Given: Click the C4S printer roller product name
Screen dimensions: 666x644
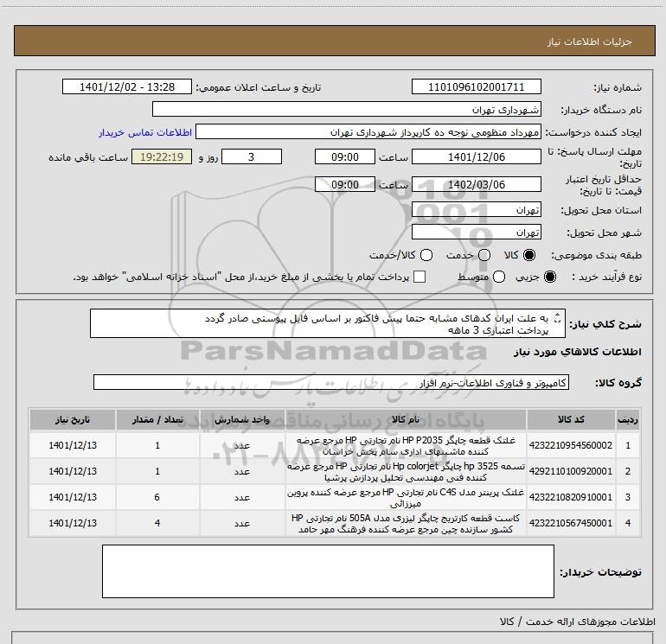Looking at the screenshot, I should pyautogui.click(x=405, y=497).
